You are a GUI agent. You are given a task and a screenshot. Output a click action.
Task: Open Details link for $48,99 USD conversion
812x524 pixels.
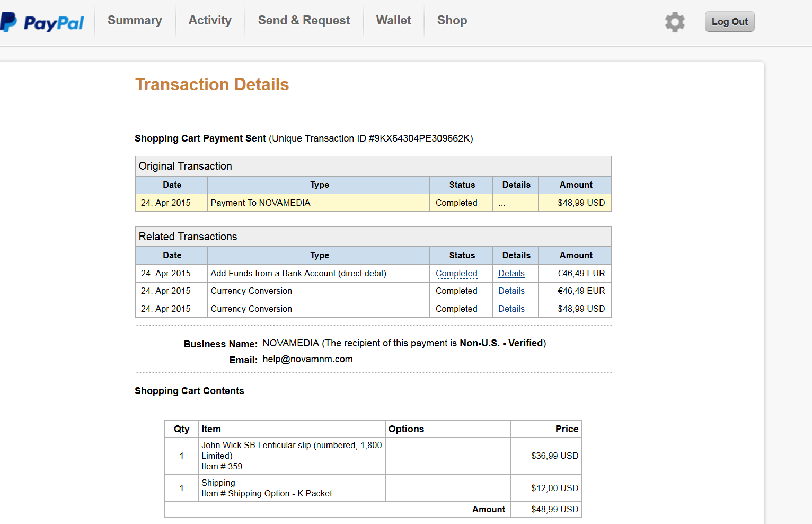point(511,309)
